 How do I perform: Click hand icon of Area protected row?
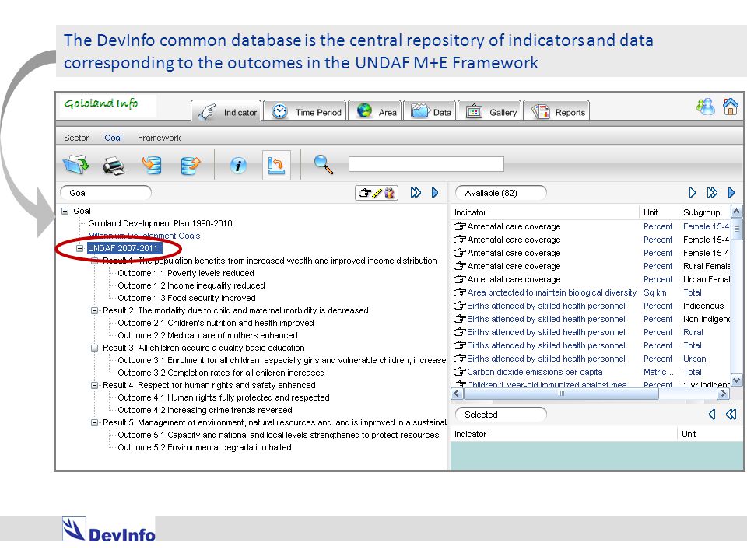pyautogui.click(x=459, y=292)
